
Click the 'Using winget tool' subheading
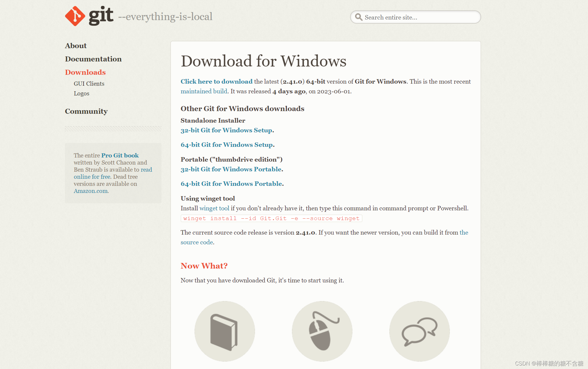tap(208, 199)
